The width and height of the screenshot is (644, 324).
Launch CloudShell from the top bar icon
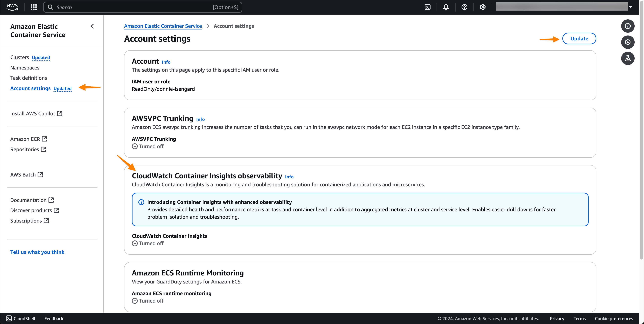tap(427, 7)
